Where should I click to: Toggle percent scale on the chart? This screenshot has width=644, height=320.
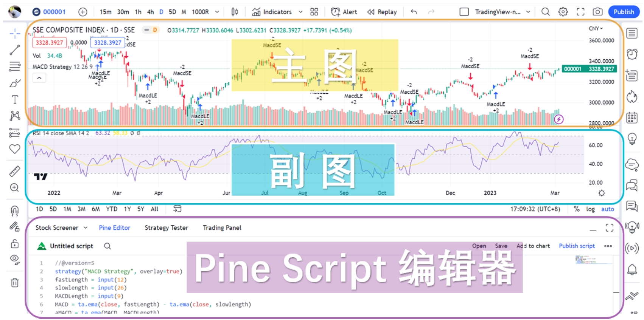pos(577,209)
